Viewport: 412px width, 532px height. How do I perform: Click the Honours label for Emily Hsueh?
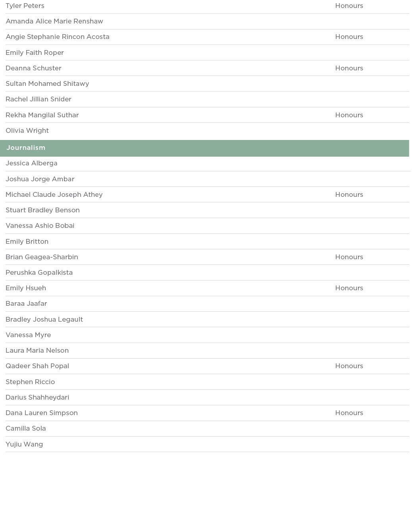click(x=349, y=288)
